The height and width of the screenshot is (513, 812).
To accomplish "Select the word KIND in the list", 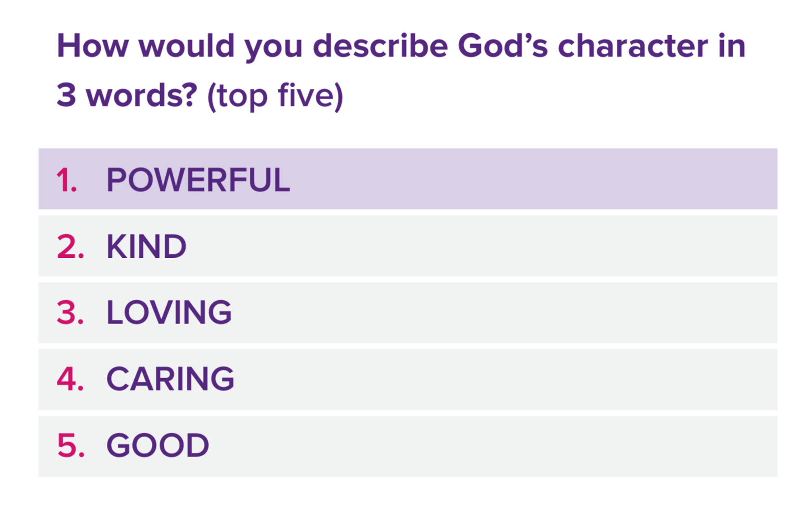I will [x=146, y=246].
